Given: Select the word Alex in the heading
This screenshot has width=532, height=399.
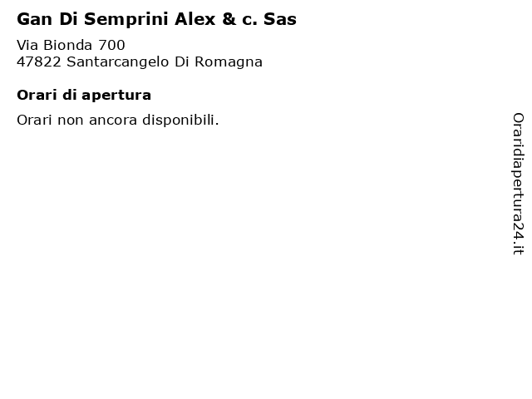Looking at the screenshot, I should tap(195, 19).
